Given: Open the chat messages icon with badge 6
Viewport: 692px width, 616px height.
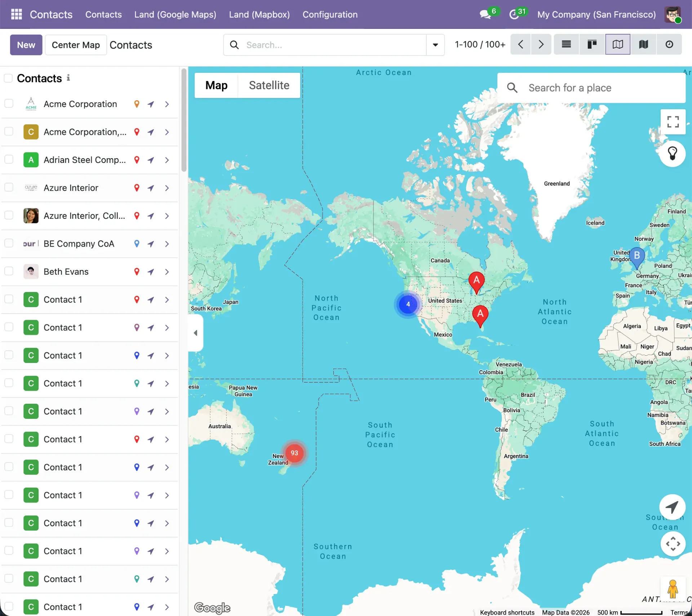Looking at the screenshot, I should point(485,14).
